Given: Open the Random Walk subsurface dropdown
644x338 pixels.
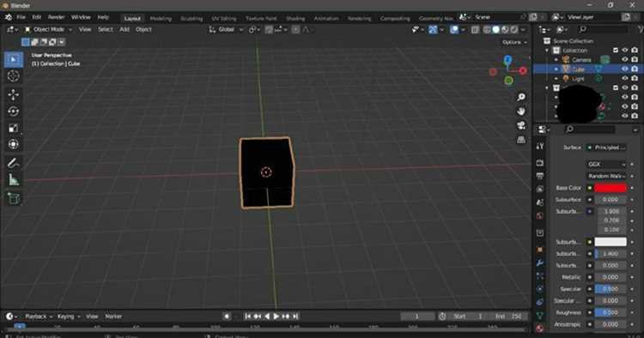Looking at the screenshot, I should click(606, 176).
